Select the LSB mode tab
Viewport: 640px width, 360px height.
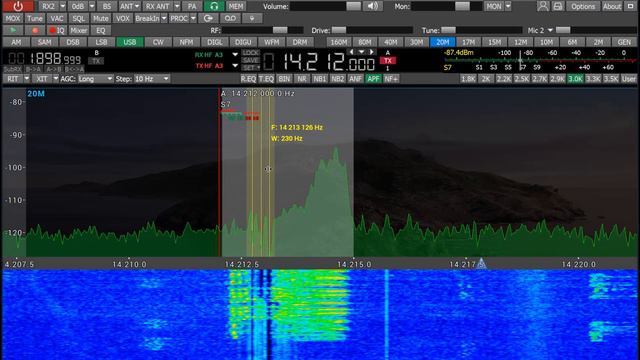tap(101, 42)
